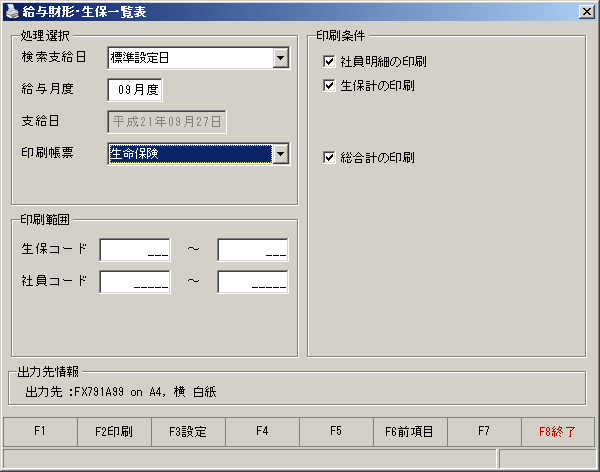Viewport: 600px width, 472px height.
Task: Click the 支給日 field 平成21年09月27日
Action: click(x=167, y=122)
